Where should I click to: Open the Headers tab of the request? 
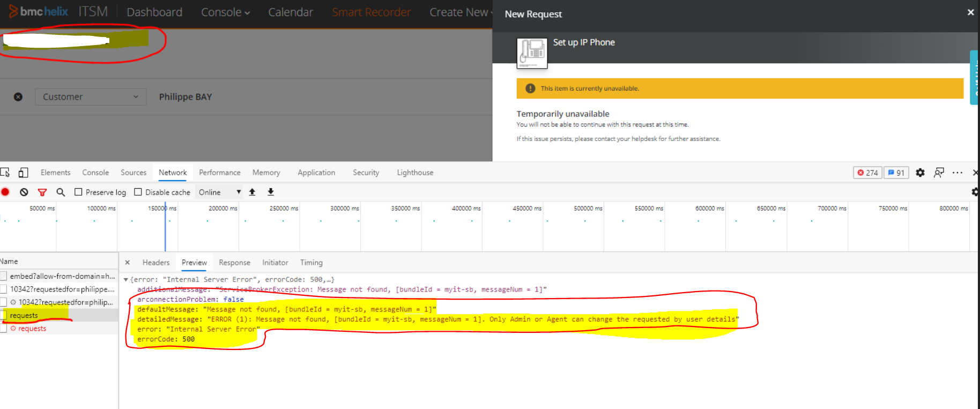pyautogui.click(x=156, y=263)
